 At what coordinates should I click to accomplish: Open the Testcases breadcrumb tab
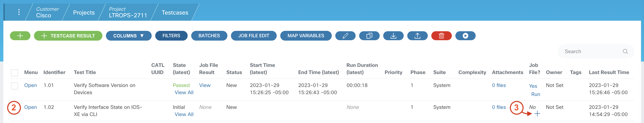coord(175,13)
